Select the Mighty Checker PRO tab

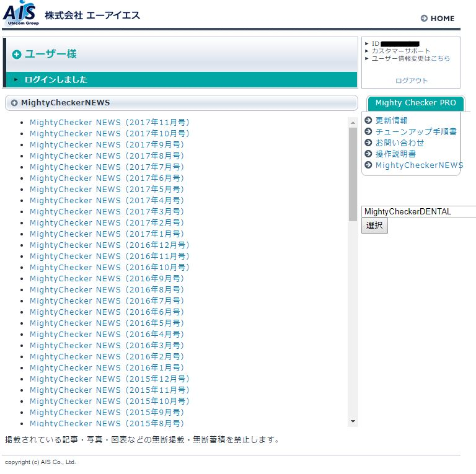pos(415,103)
